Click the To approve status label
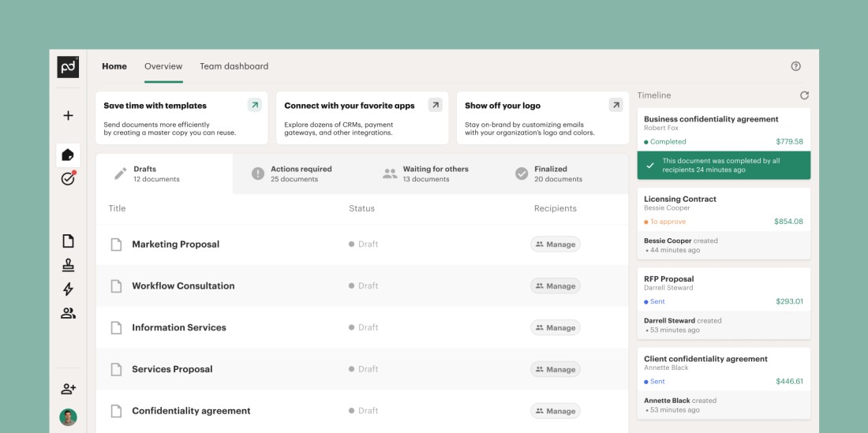This screenshot has height=433, width=868. (x=665, y=222)
